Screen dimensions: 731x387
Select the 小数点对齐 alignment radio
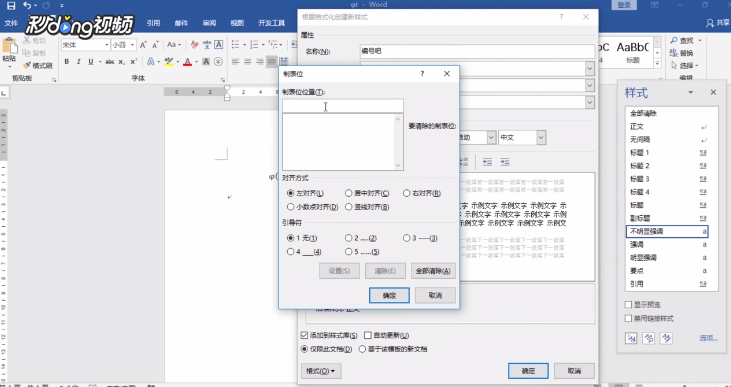pos(290,207)
